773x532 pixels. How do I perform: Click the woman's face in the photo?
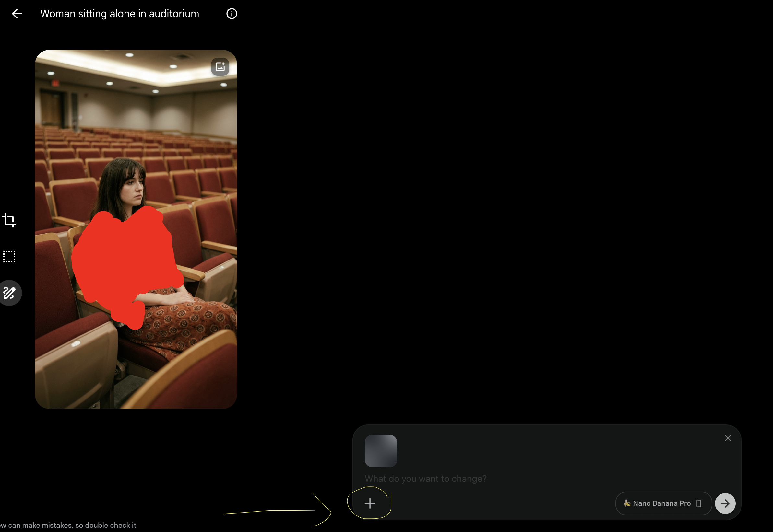[135, 189]
